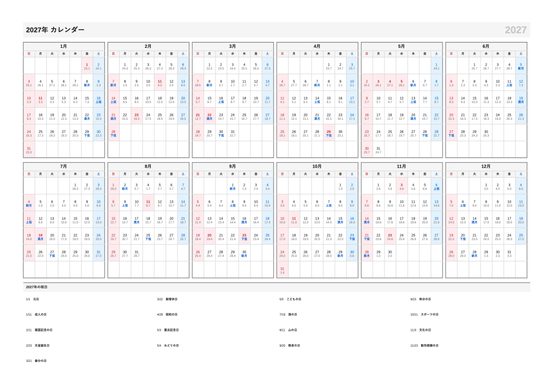The height and width of the screenshot is (392, 554).
Task: Click the red day 23 cell in 9月
Action: point(244,237)
